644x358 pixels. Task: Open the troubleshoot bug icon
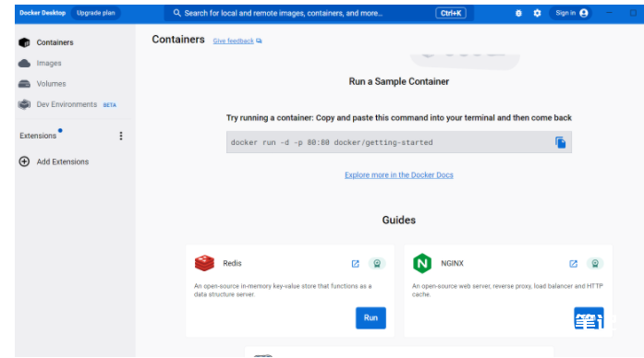tap(518, 13)
